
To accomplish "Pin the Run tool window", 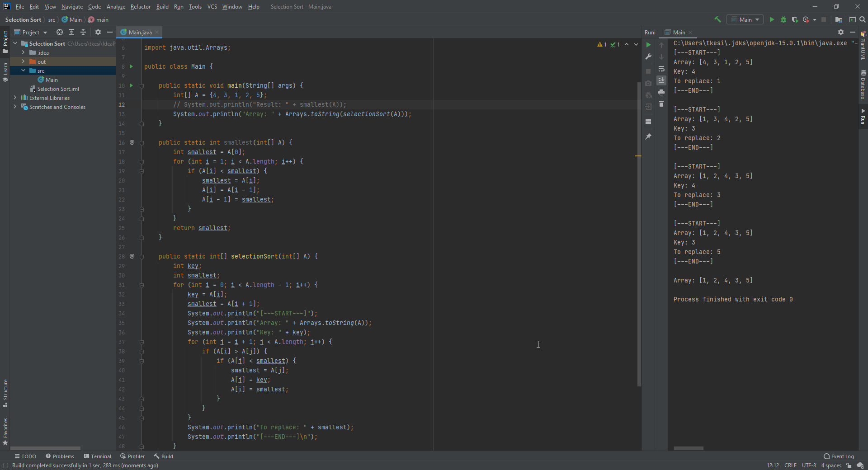I will coord(648,136).
